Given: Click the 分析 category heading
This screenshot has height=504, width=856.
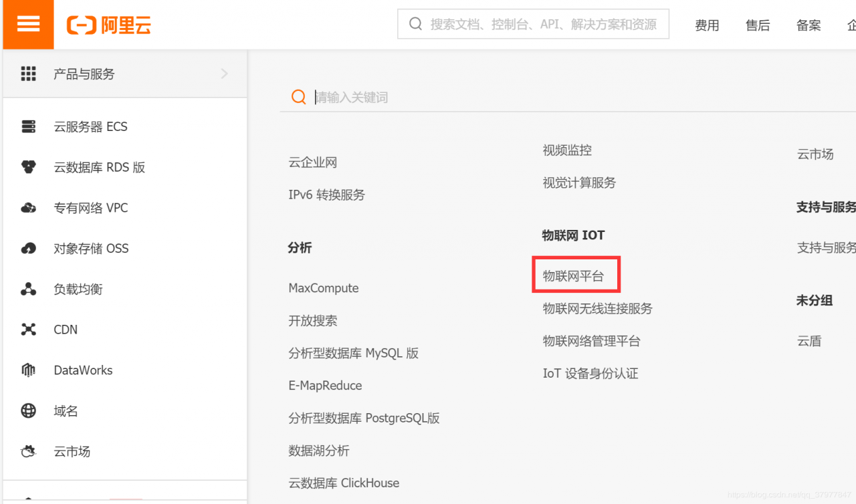Looking at the screenshot, I should 300,248.
